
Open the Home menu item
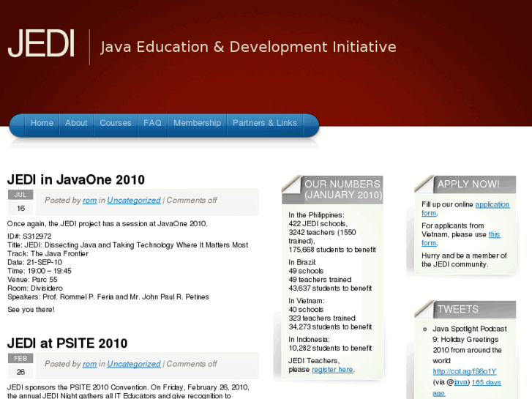pos(42,123)
